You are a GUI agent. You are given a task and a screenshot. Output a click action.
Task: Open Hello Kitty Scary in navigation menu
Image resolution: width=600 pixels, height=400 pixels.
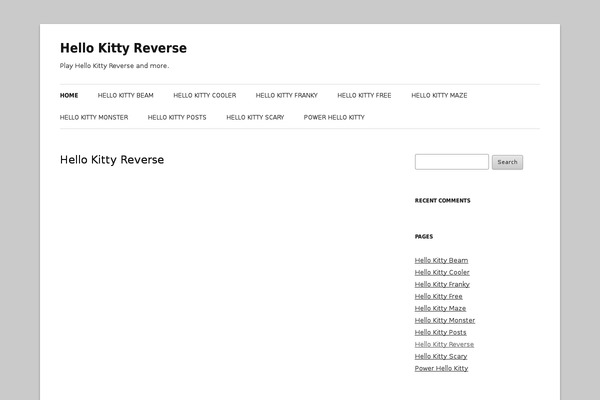pyautogui.click(x=255, y=118)
